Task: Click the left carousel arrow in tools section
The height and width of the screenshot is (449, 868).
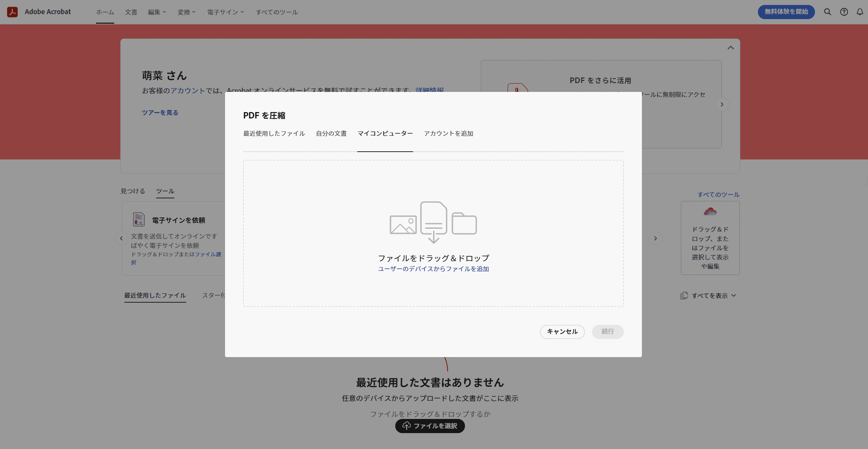Action: [122, 238]
